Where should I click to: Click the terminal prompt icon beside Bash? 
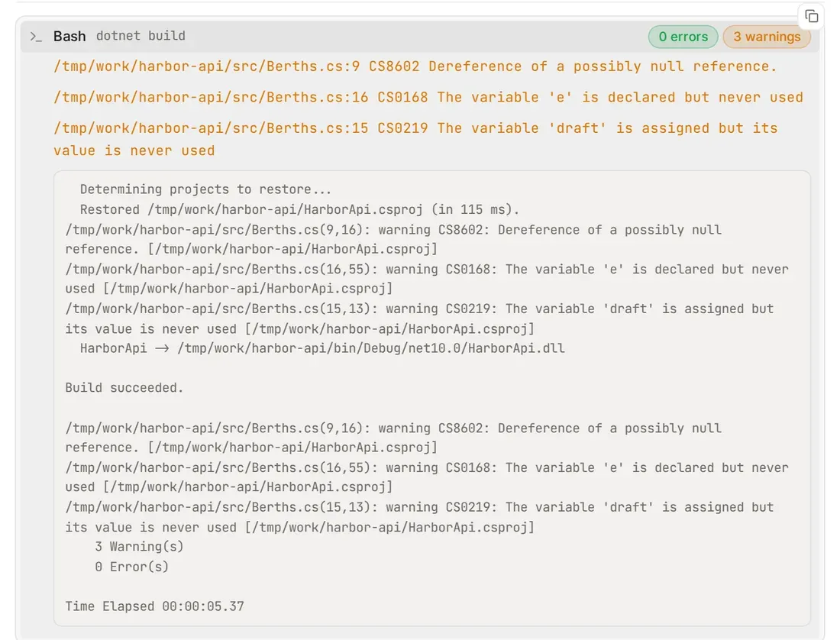point(36,37)
